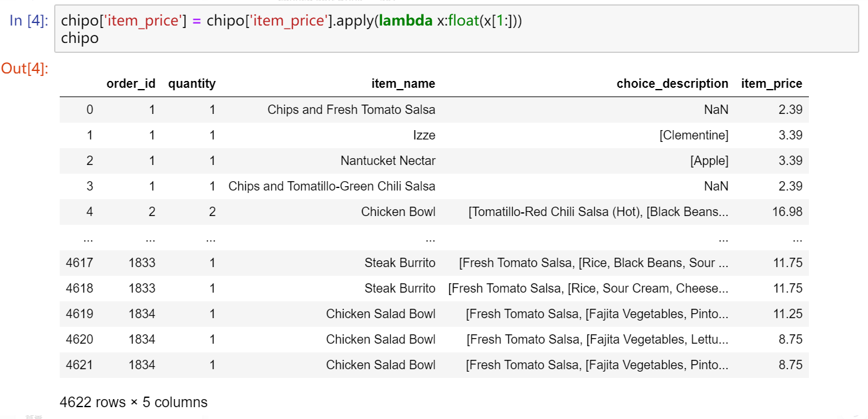Click the Chicken Bowl item name

click(398, 212)
